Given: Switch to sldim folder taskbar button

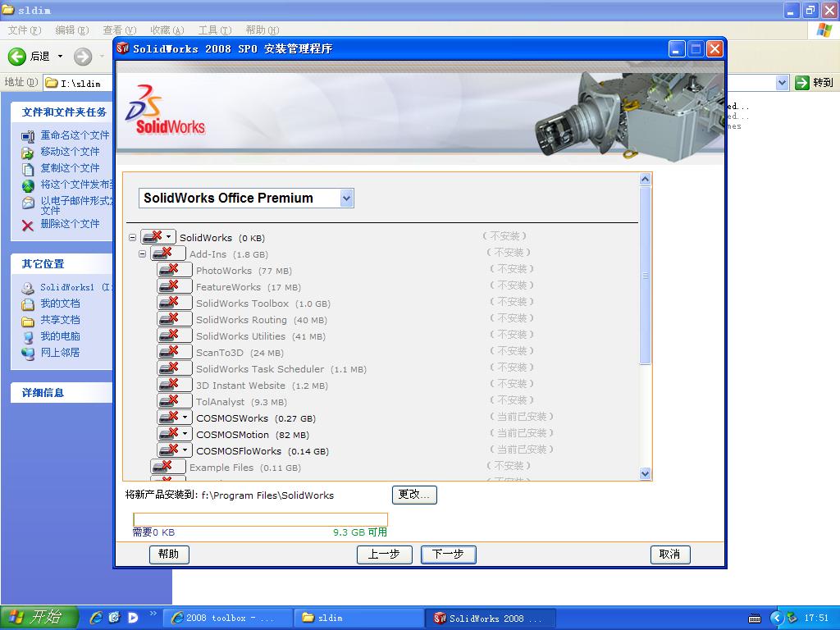Looking at the screenshot, I should (359, 618).
